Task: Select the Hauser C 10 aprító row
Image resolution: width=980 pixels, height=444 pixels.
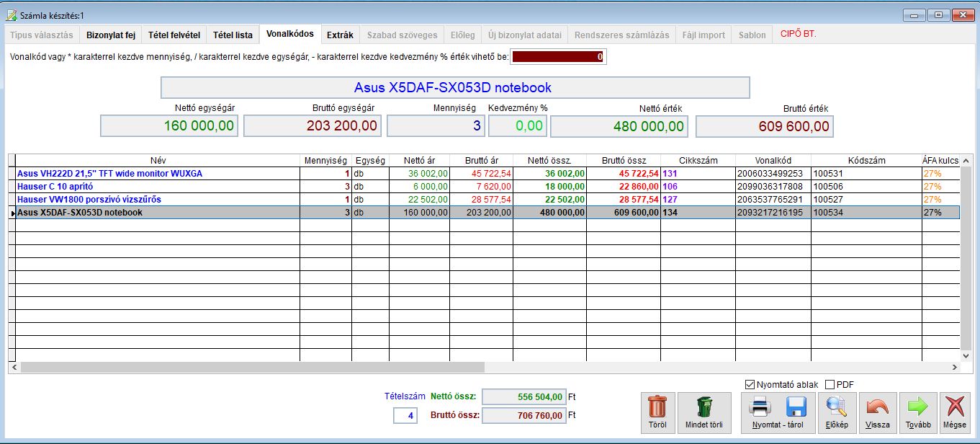Action: tap(487, 187)
